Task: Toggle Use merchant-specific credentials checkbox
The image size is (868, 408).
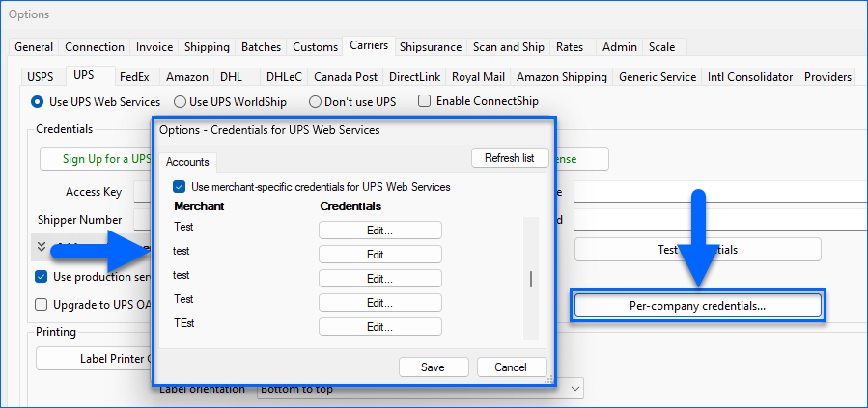Action: coord(179,187)
